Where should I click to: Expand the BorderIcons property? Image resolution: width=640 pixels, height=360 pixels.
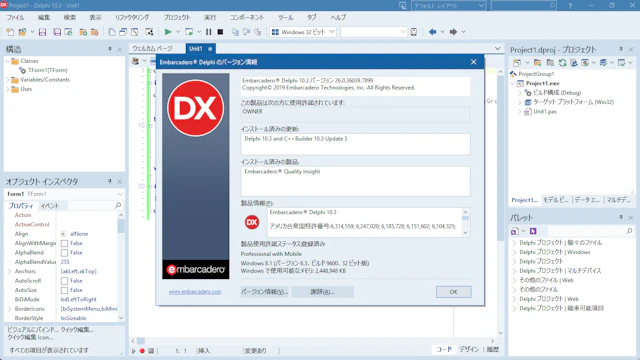[9, 309]
